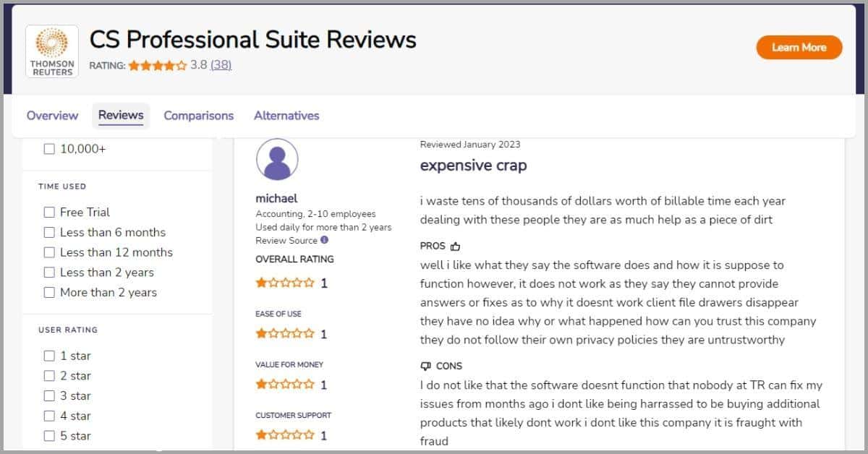The image size is (868, 454).
Task: Tick the Free Trial checkbox
Action: tap(49, 212)
